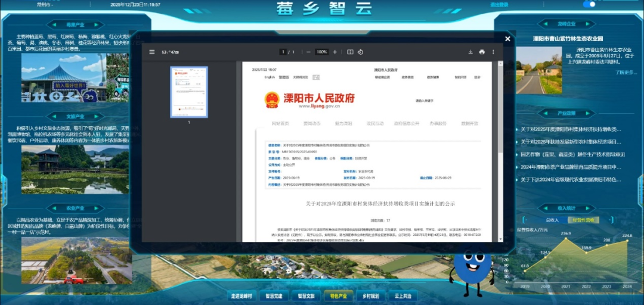Print the PDF document
The image size is (644, 305).
482,52
